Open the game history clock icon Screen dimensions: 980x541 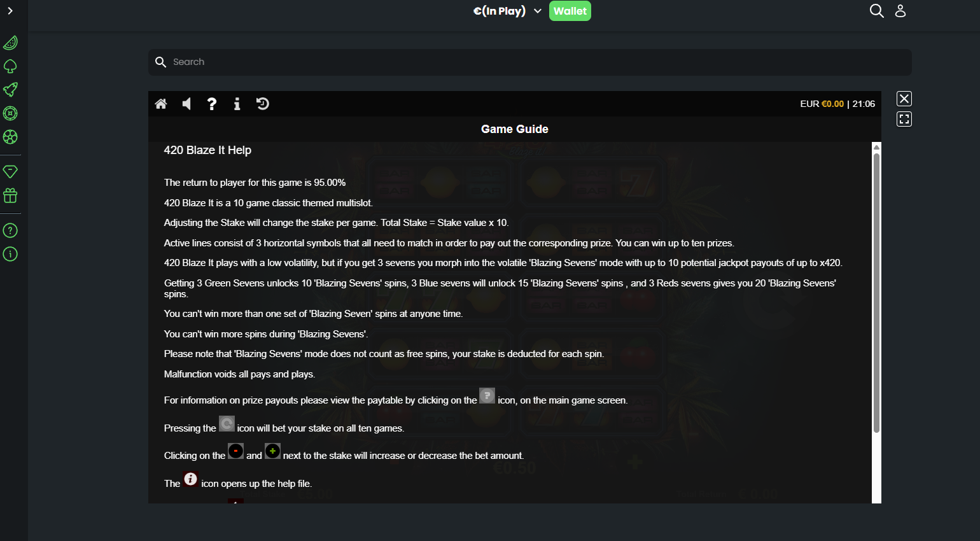coord(262,104)
